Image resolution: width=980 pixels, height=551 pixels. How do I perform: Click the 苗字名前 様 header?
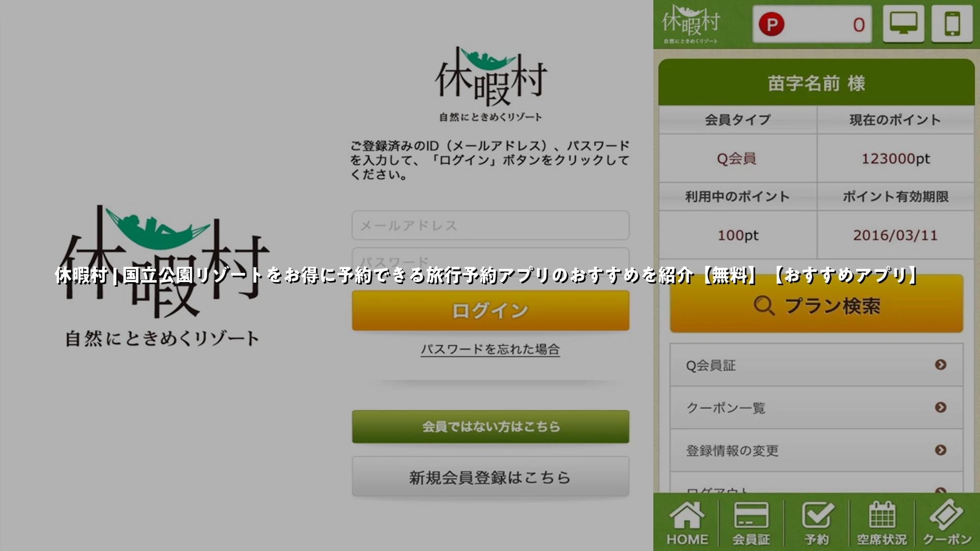click(817, 83)
